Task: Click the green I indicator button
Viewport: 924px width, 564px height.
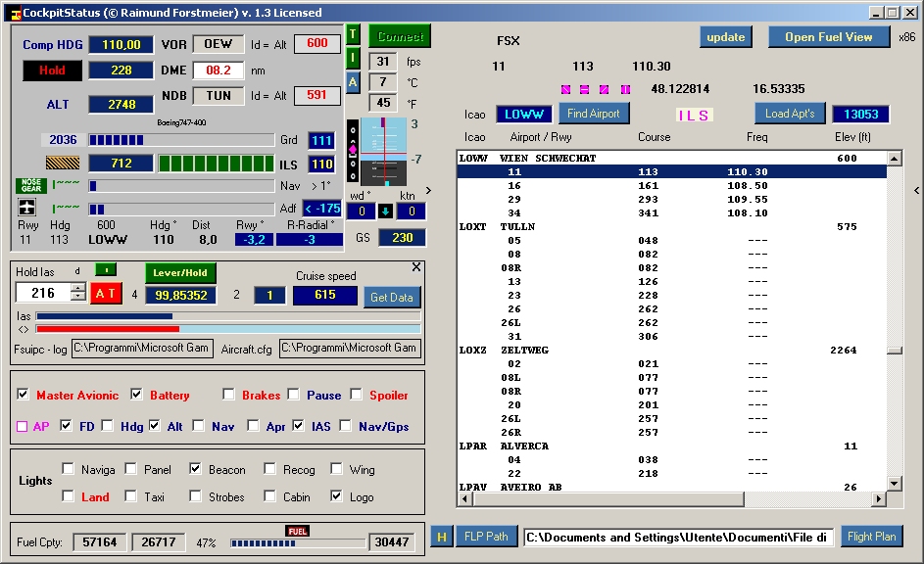Action: pyautogui.click(x=353, y=58)
